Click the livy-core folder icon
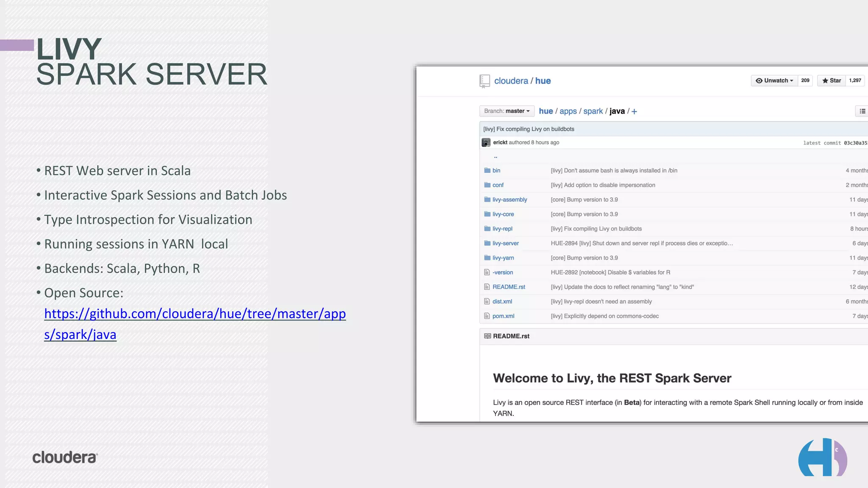The height and width of the screenshot is (488, 868). coord(487,214)
